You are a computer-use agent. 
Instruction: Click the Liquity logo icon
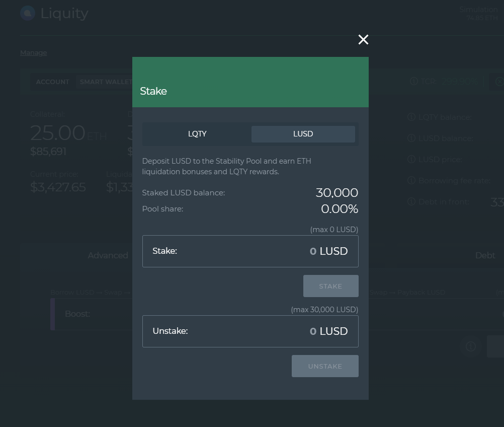(28, 13)
